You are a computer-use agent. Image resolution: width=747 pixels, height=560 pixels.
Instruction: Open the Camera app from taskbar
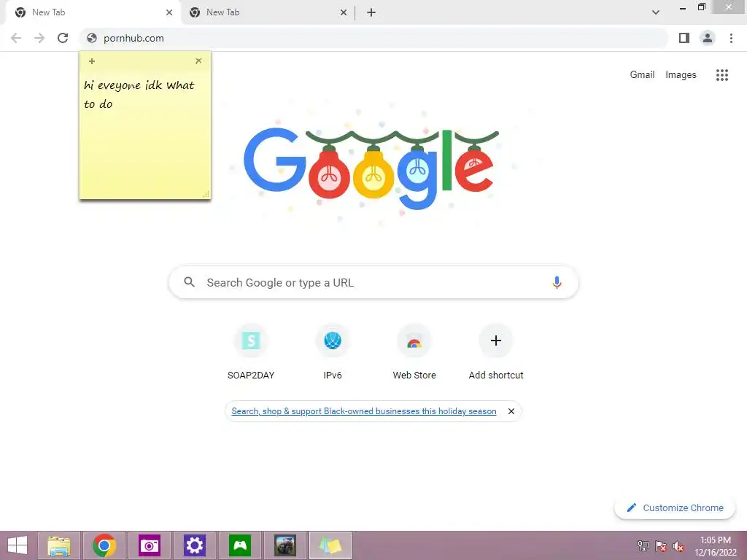pyautogui.click(x=149, y=545)
